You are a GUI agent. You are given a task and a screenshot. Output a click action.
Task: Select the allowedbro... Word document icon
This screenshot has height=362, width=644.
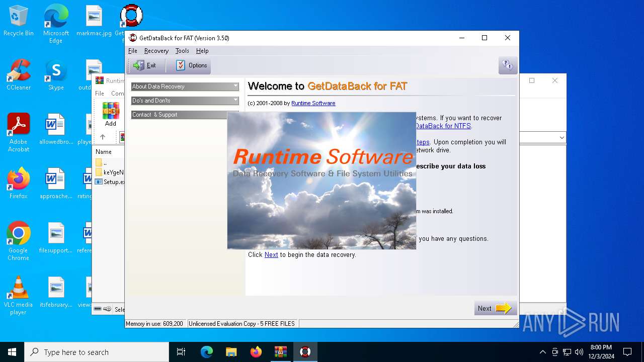(x=56, y=130)
